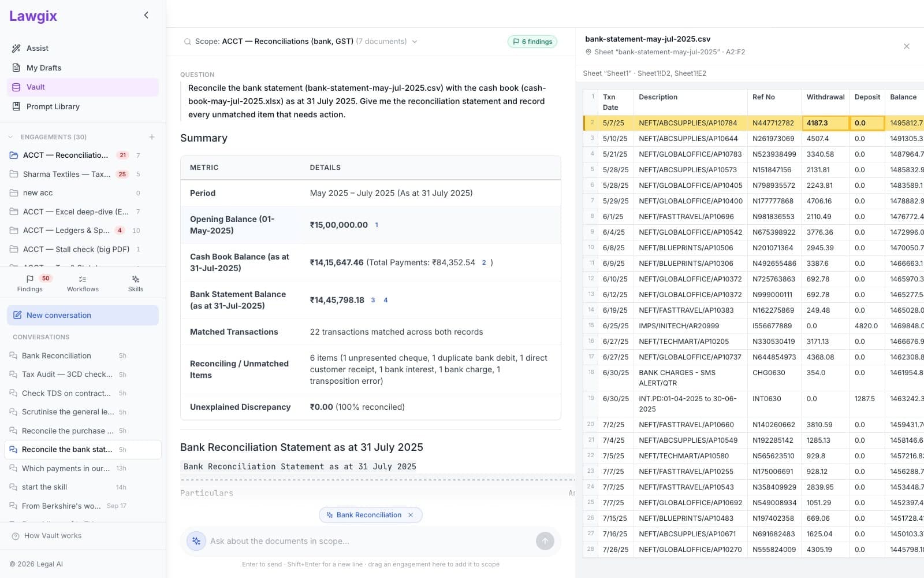The image size is (924, 578).
Task: Open the Findings tab with flag icon
Action: tap(30, 283)
